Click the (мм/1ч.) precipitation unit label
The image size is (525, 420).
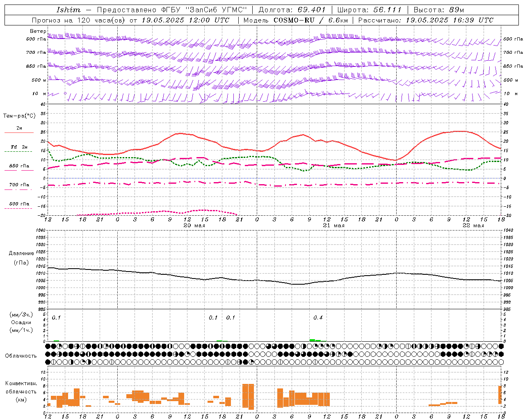point(21,330)
